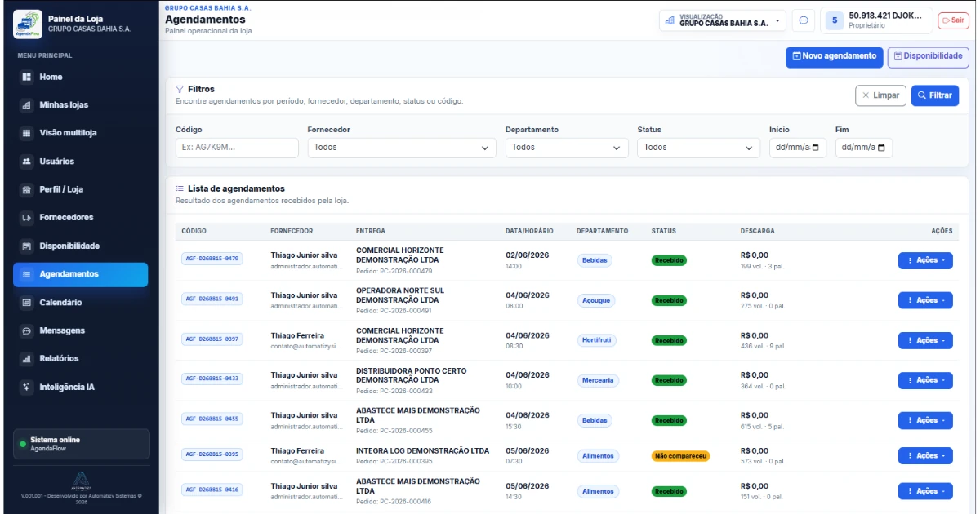Open the chat messages icon in header
Viewport: 980px width, 514px height.
804,20
